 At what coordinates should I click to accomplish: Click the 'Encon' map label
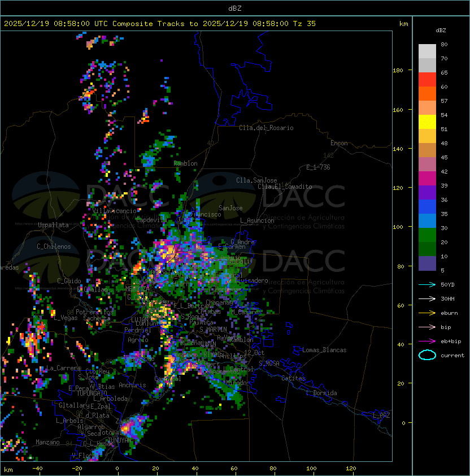click(x=339, y=143)
